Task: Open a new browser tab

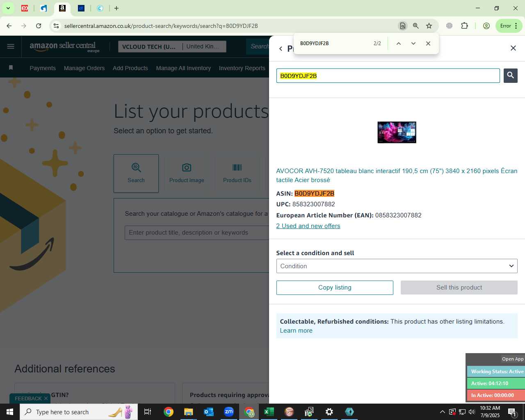Action: (x=116, y=8)
